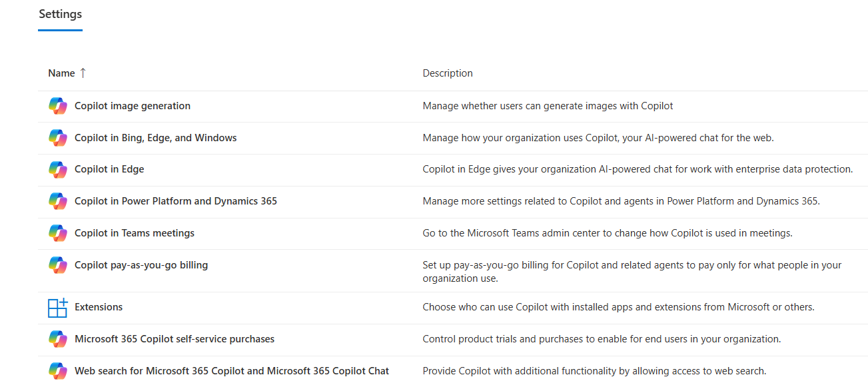Click the icon beside Copilot in Bing, Edge, and Windows
The height and width of the screenshot is (387, 868).
(58, 138)
